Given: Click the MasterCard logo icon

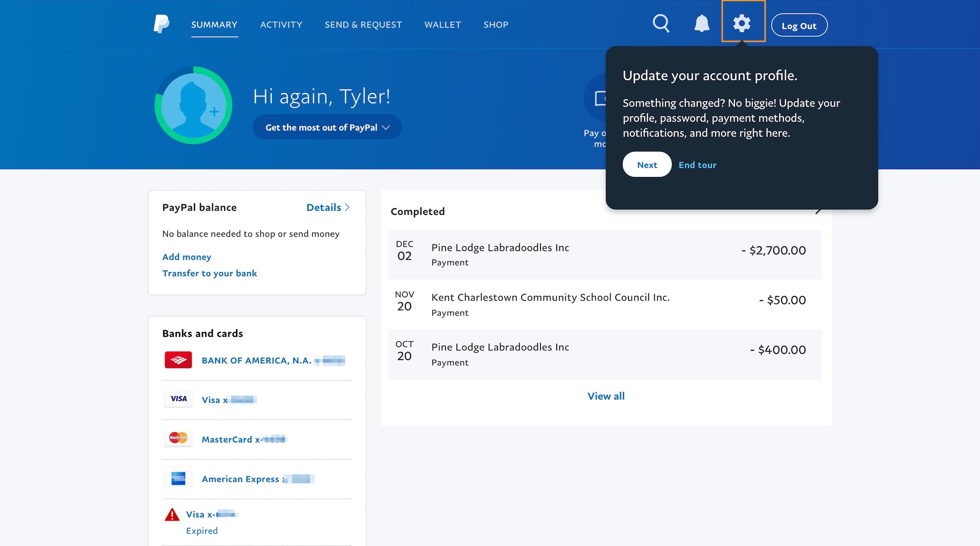Looking at the screenshot, I should (x=178, y=438).
